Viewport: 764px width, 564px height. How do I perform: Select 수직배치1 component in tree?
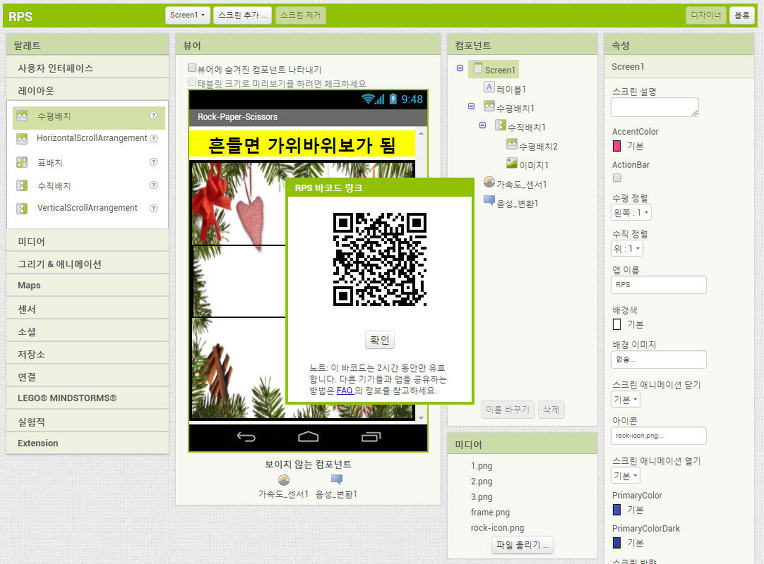point(520,127)
